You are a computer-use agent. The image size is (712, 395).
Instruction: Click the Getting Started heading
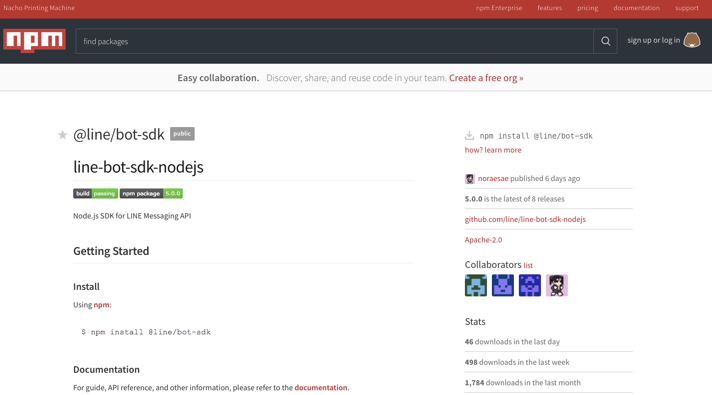(111, 251)
